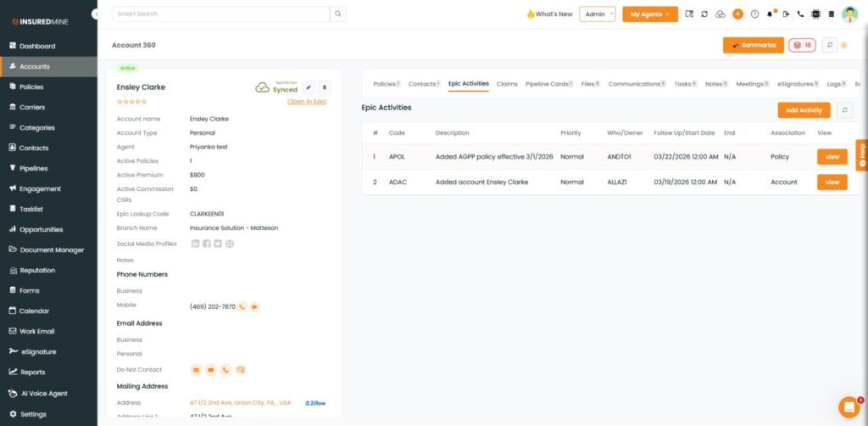Click the smart search magnifier button
868x426 pixels.
point(337,14)
